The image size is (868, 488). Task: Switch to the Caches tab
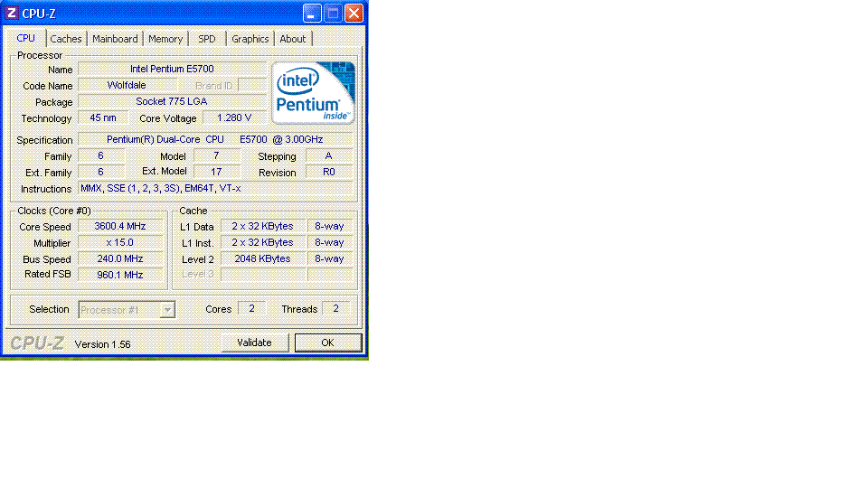coord(66,39)
